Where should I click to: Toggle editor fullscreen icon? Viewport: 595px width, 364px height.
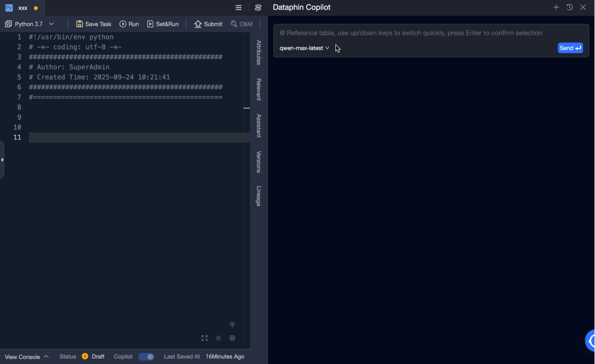tap(204, 338)
